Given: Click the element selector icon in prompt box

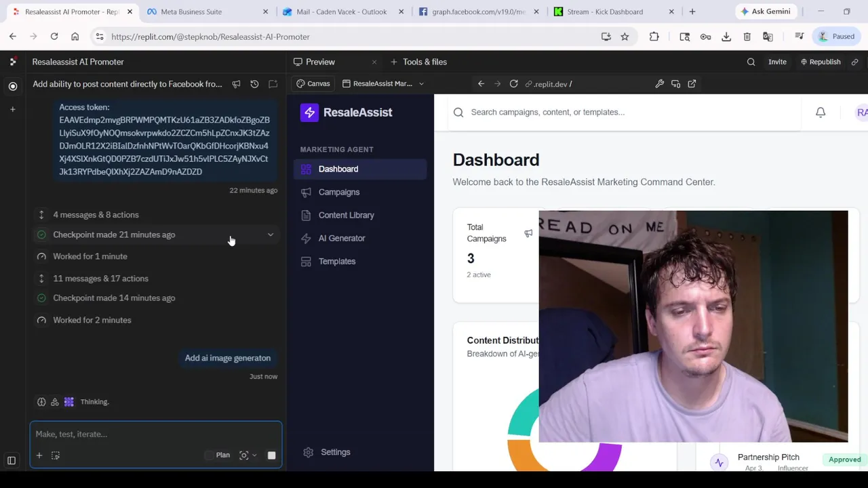Looking at the screenshot, I should click(x=56, y=455).
